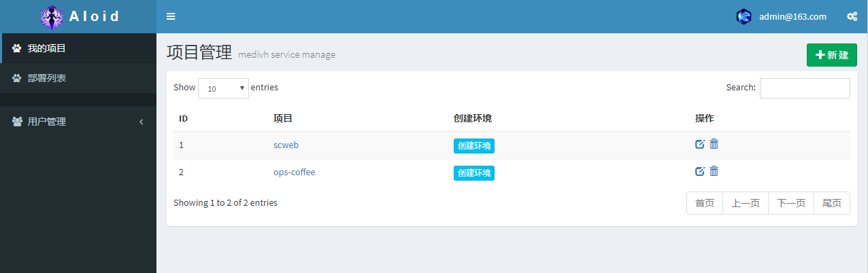Edit the scweb project
This screenshot has height=273, width=868.
click(699, 144)
